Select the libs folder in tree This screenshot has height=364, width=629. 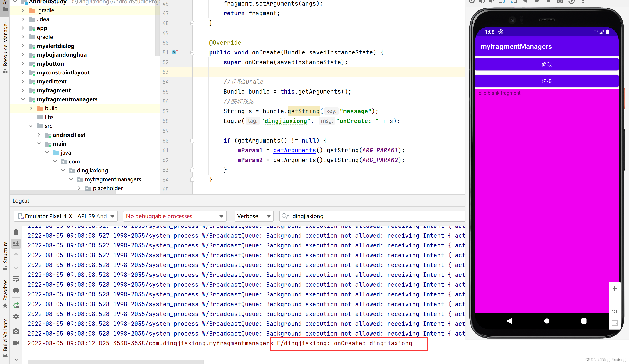49,117
